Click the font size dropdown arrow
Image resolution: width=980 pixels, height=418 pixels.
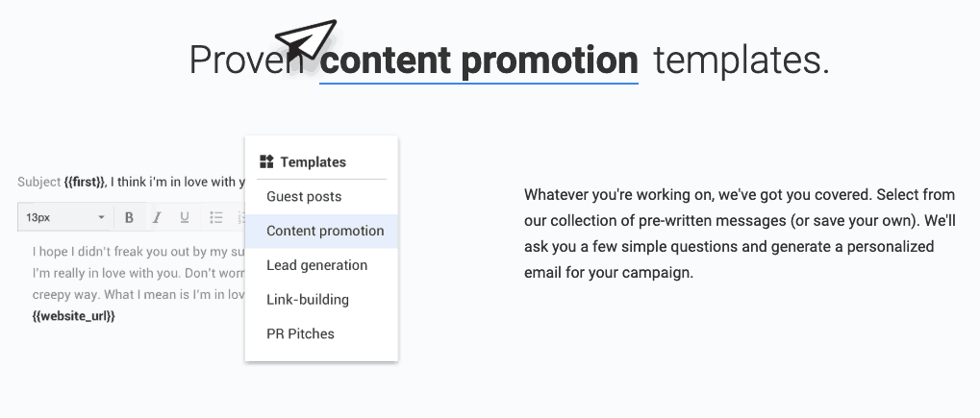101,217
